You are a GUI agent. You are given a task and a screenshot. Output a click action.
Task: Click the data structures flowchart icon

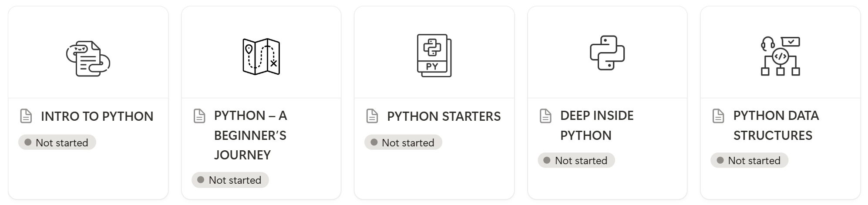tap(780, 56)
